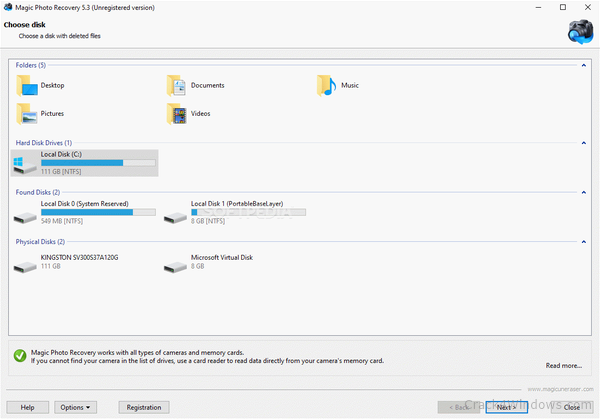Open the Options dropdown button

[x=75, y=407]
